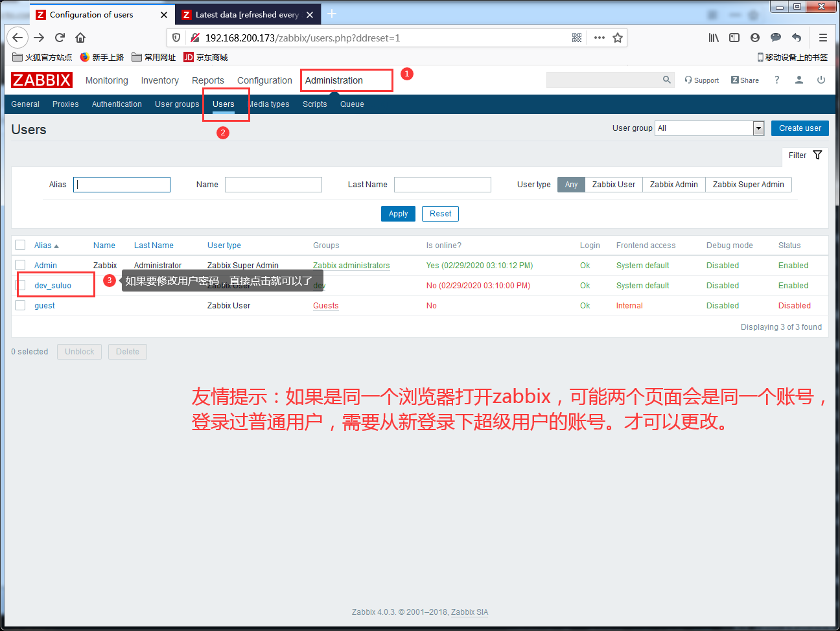Focus the Alias filter field

pyautogui.click(x=122, y=185)
